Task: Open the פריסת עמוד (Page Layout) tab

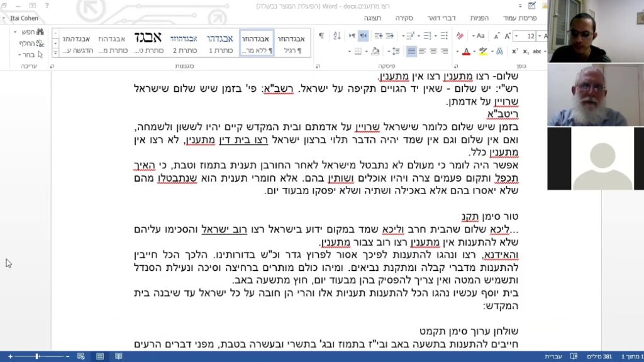Action: pos(520,18)
